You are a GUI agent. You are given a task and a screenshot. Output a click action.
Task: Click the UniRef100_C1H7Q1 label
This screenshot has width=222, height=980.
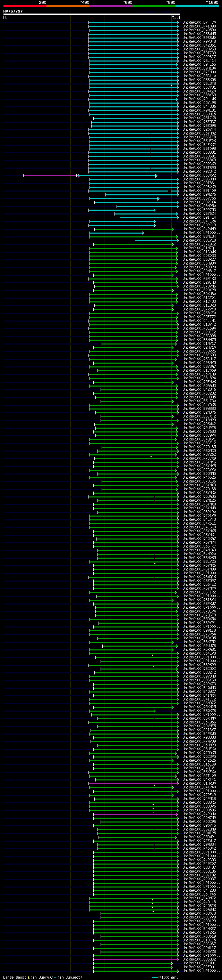pyautogui.click(x=199, y=248)
